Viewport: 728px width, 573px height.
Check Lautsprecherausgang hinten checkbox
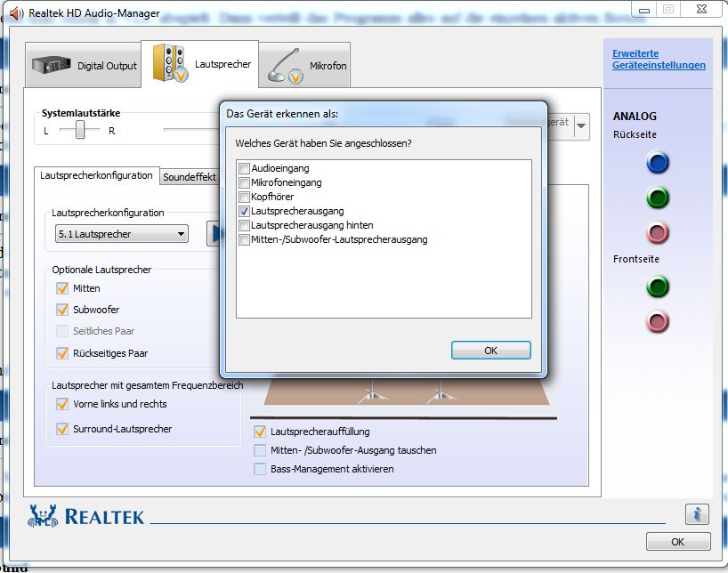coord(244,226)
